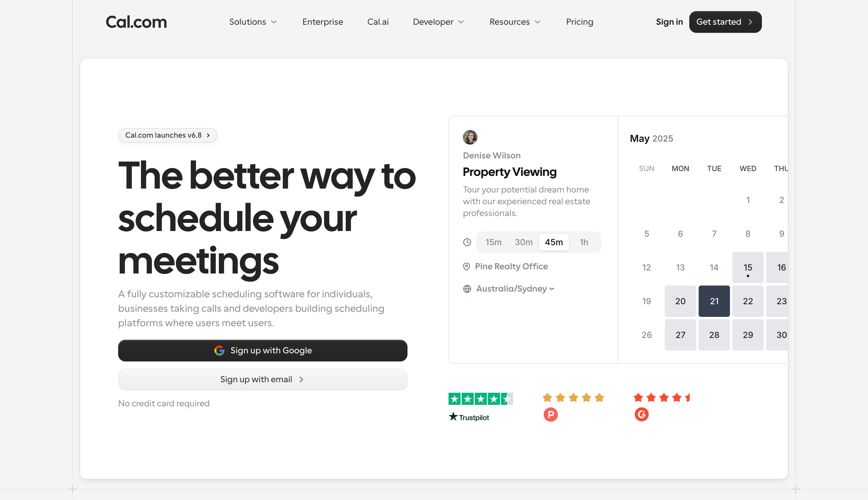868x500 pixels.
Task: Pick May 29 on the calendar
Action: pos(748,335)
